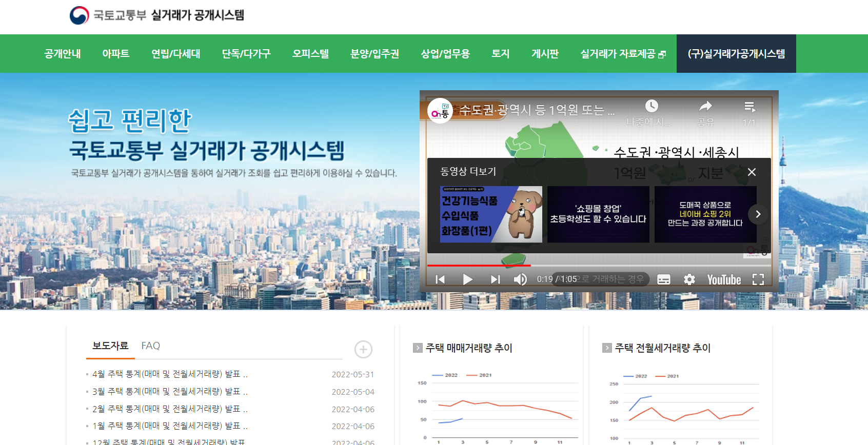The height and width of the screenshot is (445, 868).
Task: Click the previous video button
Action: click(x=440, y=279)
